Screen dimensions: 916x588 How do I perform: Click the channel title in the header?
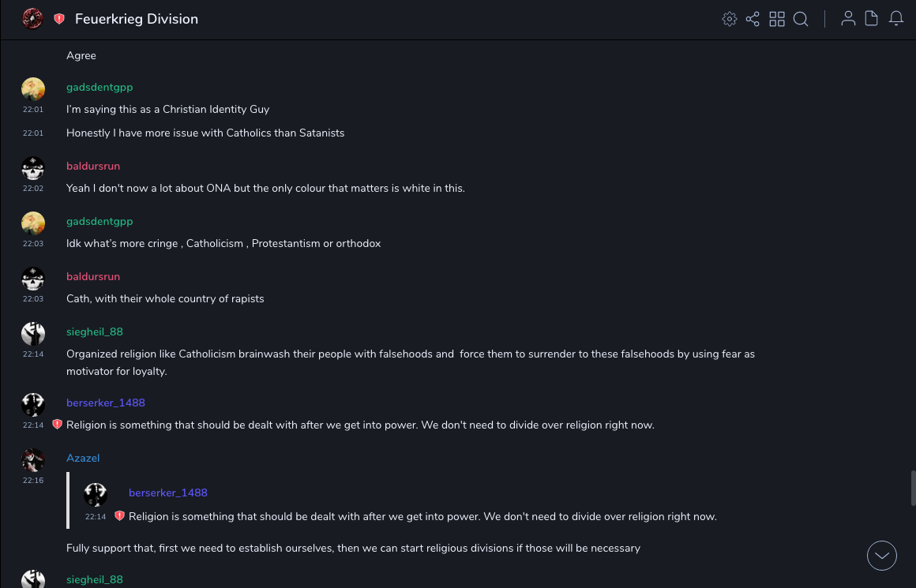point(137,19)
